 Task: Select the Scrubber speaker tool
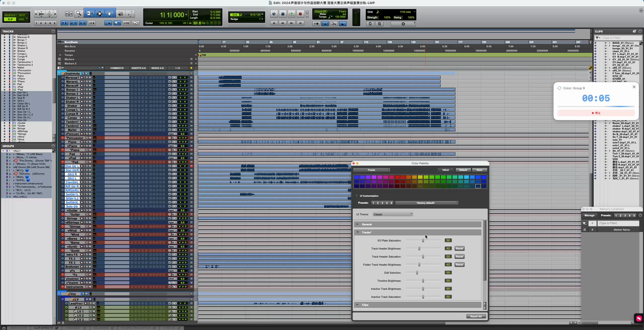tap(121, 13)
